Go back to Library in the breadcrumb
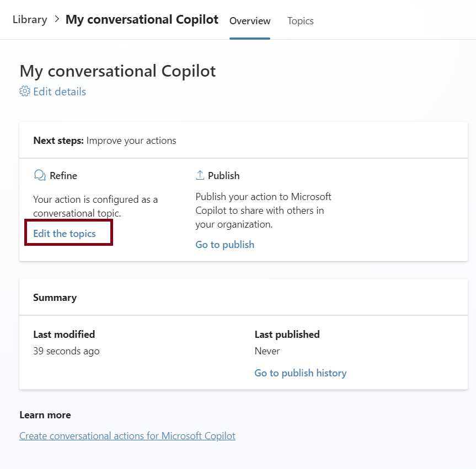This screenshot has height=469, width=476. pyautogui.click(x=30, y=20)
